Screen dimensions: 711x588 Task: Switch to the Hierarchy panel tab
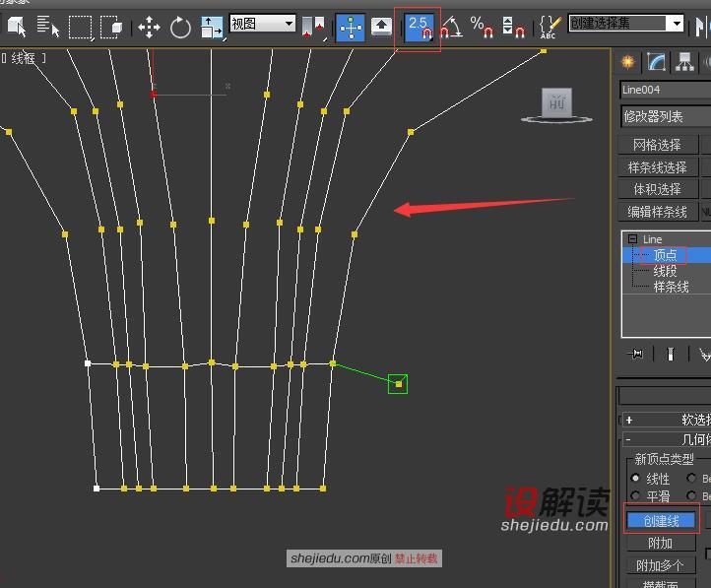click(683, 63)
